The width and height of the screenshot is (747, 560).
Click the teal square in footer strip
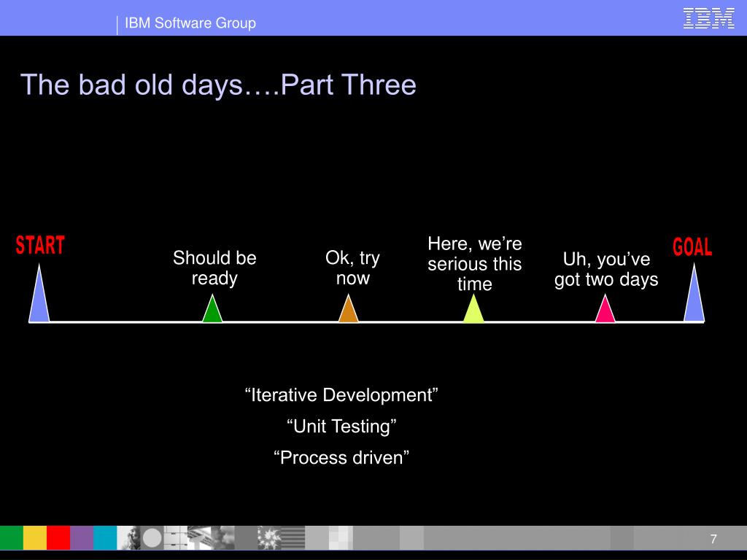coord(105,538)
